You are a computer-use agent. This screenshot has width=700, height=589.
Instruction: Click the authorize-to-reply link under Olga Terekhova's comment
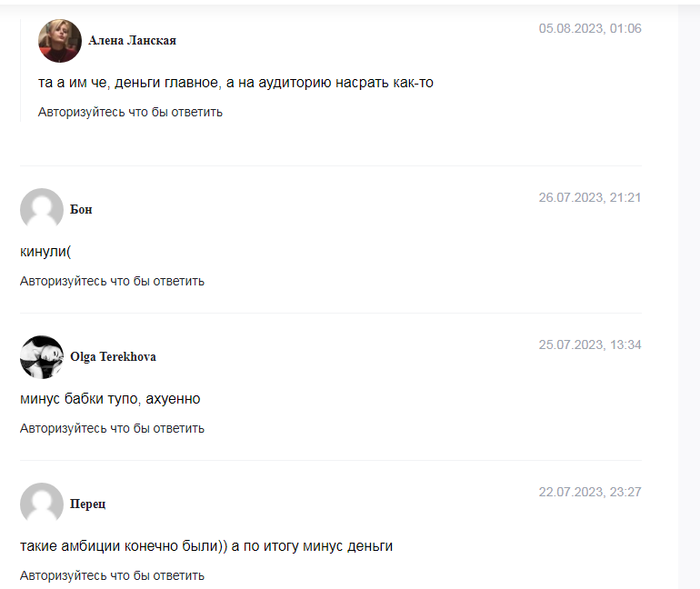pyautogui.click(x=112, y=428)
